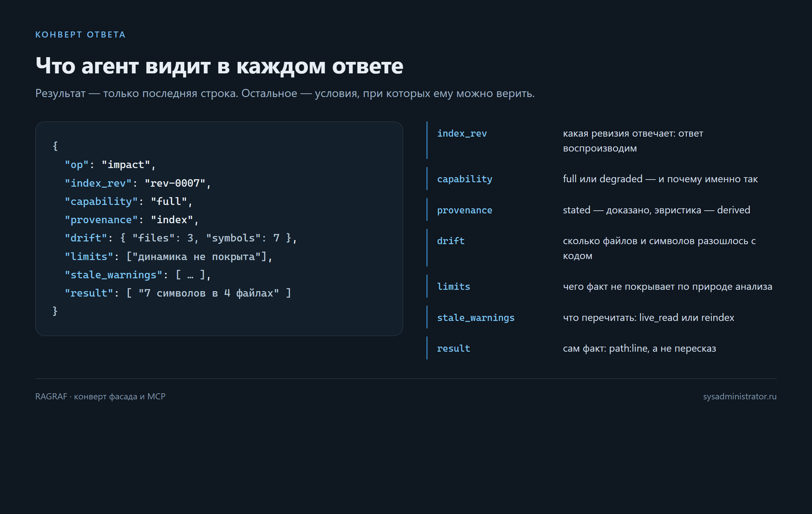
Task: Click the description "какая ревизия отвечает: ответ воспроизводим"
Action: (x=633, y=141)
